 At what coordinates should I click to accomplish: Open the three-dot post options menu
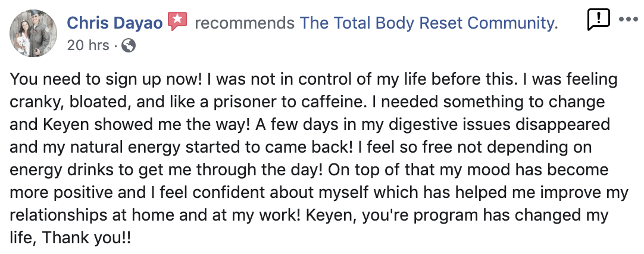(x=628, y=18)
